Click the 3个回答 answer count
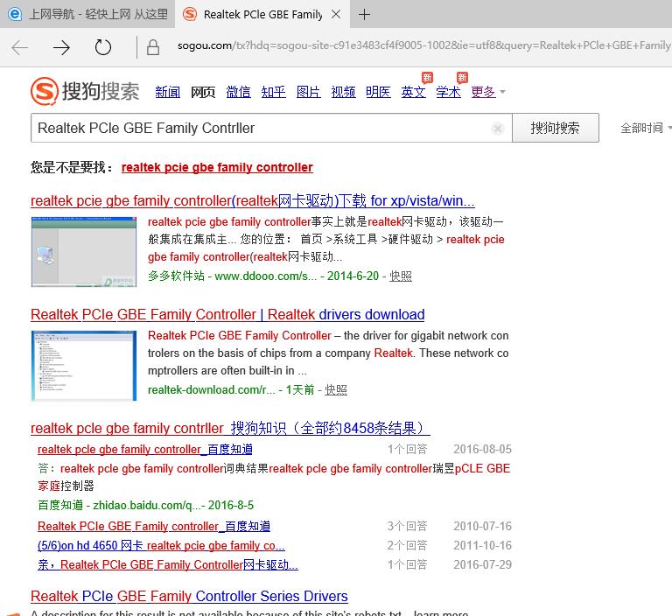The height and width of the screenshot is (616, 672). click(407, 526)
